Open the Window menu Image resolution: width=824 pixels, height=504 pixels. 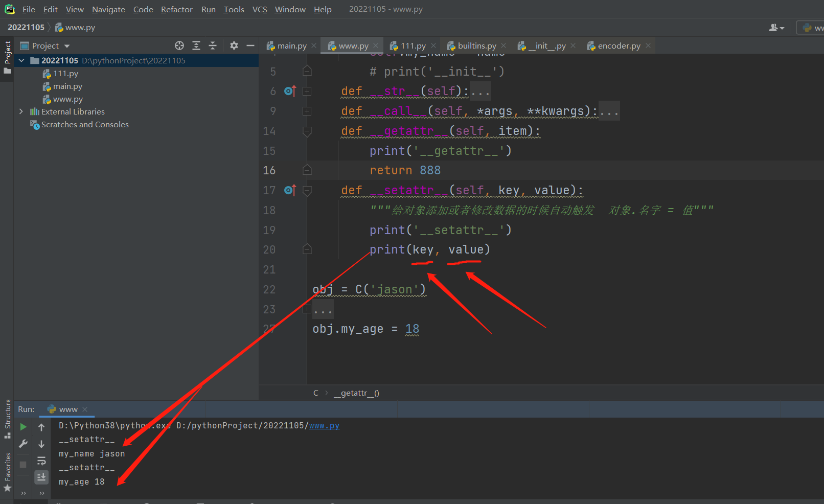pyautogui.click(x=290, y=9)
